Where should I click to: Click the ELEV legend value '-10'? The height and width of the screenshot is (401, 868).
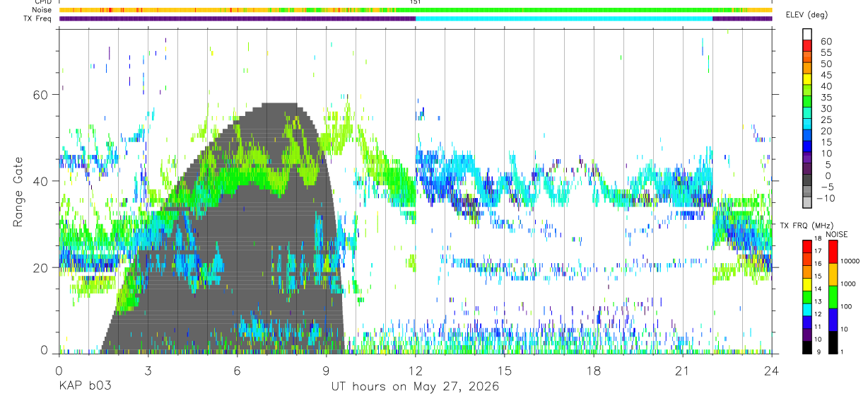[x=827, y=198]
